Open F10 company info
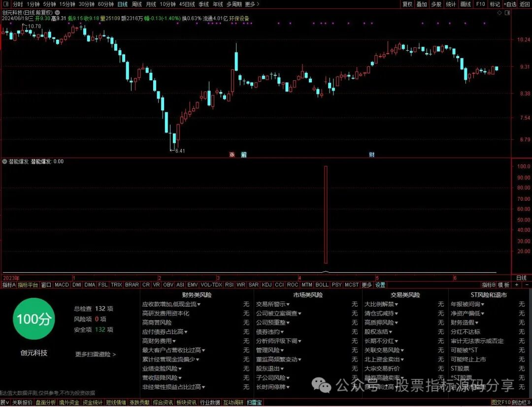Viewport: 532px width, 407px height. [480, 4]
